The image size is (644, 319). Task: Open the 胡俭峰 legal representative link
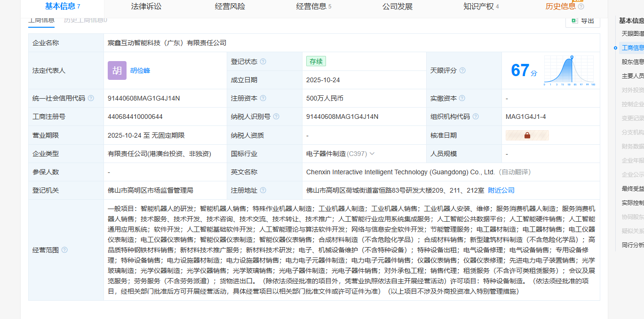click(140, 70)
